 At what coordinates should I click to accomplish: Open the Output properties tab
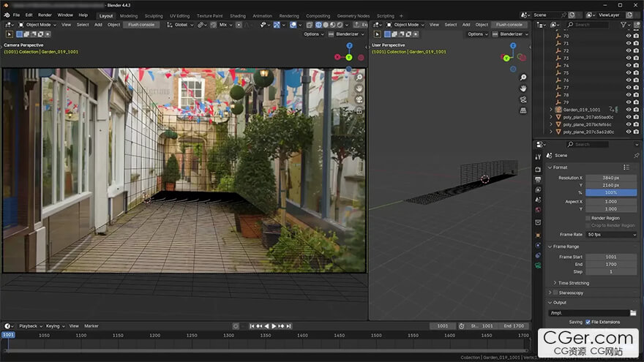click(538, 179)
